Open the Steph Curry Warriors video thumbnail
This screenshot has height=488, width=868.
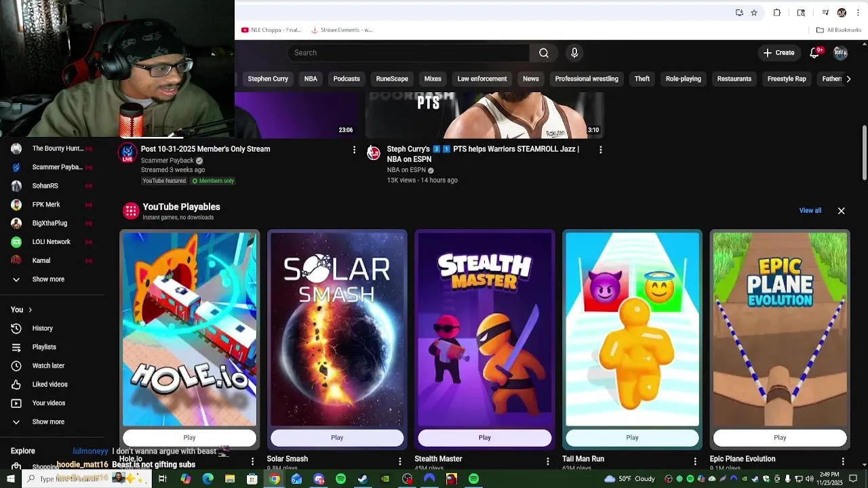(x=484, y=115)
